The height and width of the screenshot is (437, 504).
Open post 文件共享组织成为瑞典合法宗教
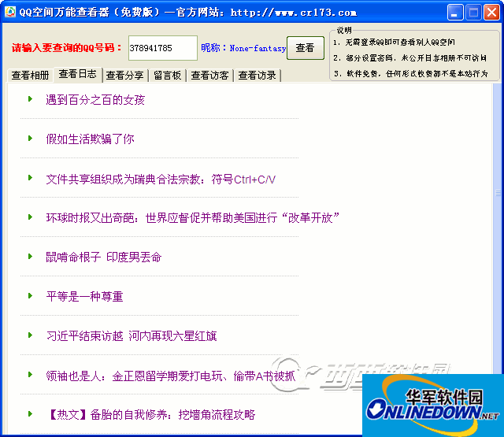click(161, 179)
